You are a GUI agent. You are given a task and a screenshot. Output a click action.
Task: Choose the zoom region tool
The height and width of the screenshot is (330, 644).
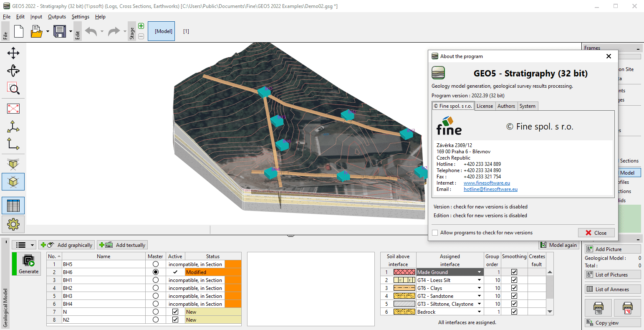click(x=13, y=88)
